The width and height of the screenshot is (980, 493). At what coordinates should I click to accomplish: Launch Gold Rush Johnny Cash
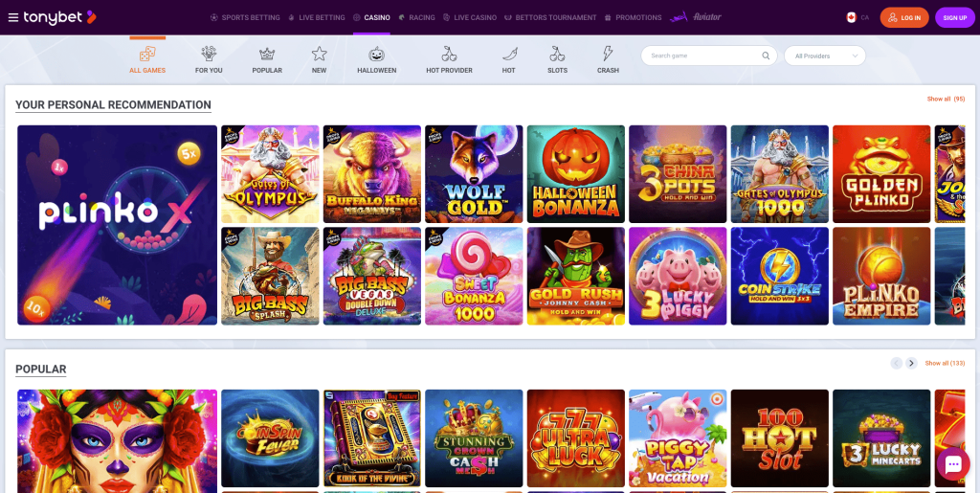tap(575, 277)
